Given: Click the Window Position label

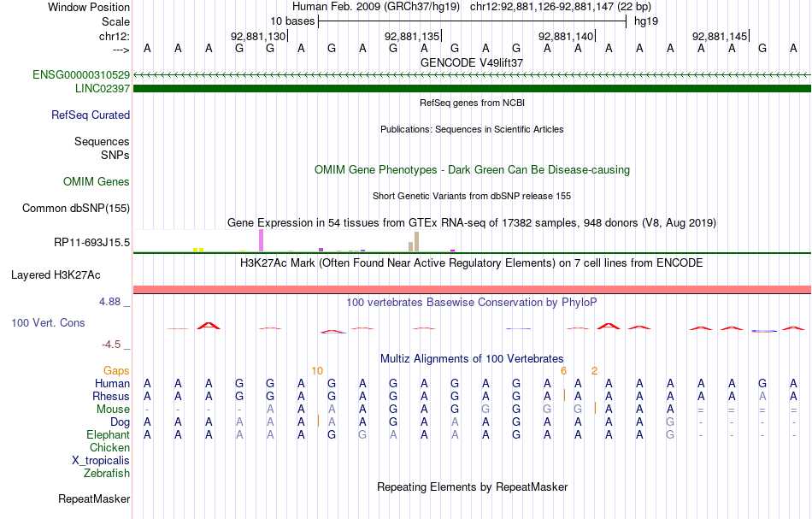Looking at the screenshot, I should (x=89, y=7).
